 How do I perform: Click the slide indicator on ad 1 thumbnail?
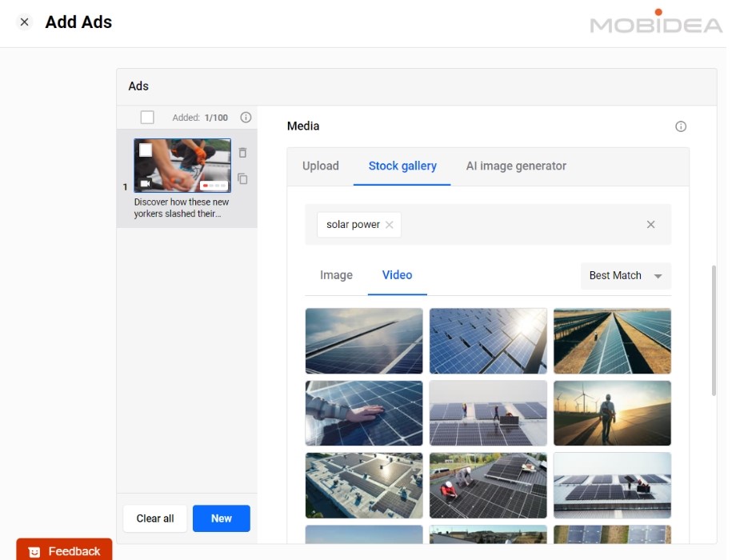214,186
